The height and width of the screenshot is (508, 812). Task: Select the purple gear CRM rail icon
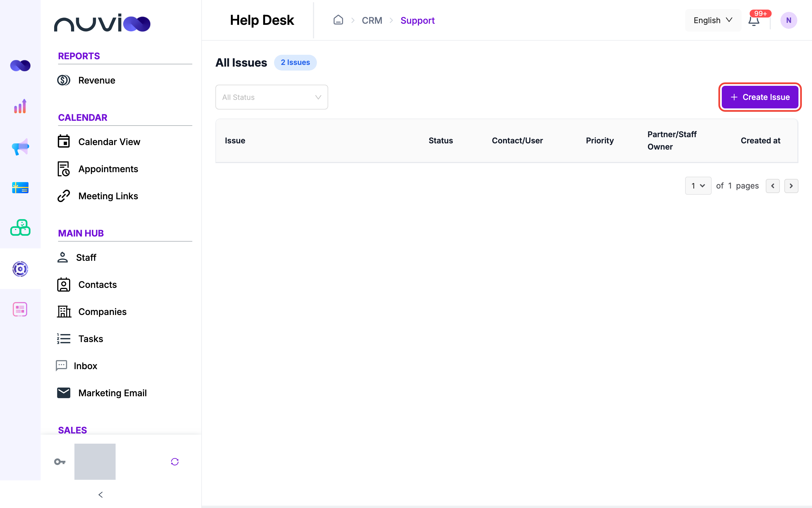click(x=20, y=269)
